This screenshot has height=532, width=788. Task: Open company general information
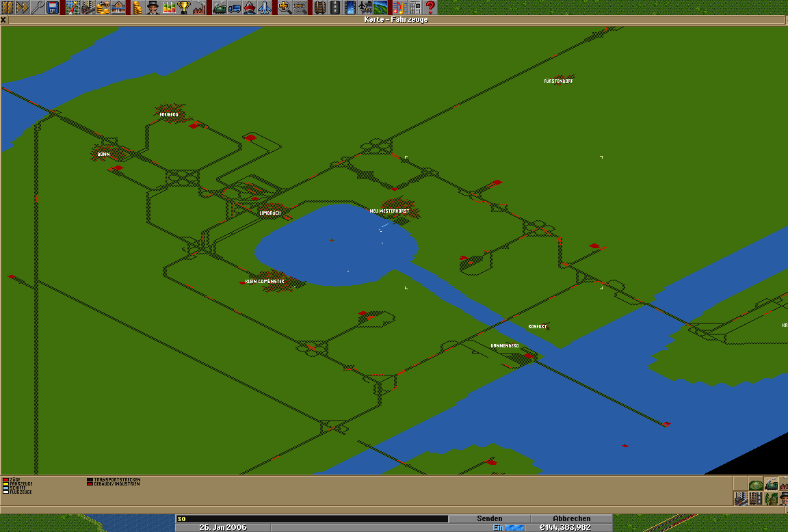153,7
